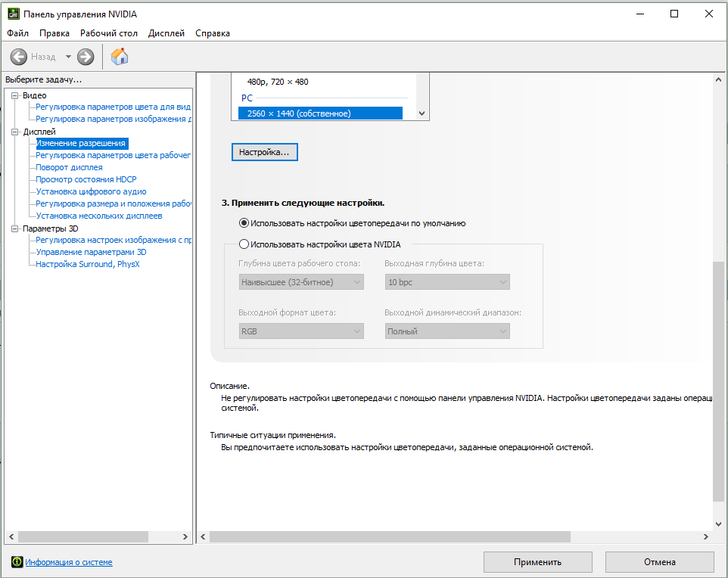This screenshot has height=578, width=728.
Task: Click task tree horizontal scroll right arrow
Action: pos(185,536)
